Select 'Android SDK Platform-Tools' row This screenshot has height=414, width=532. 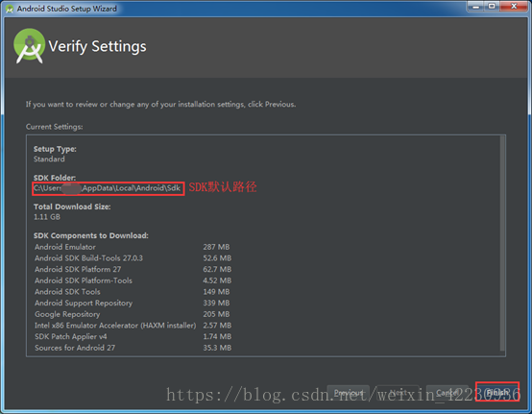click(x=133, y=280)
